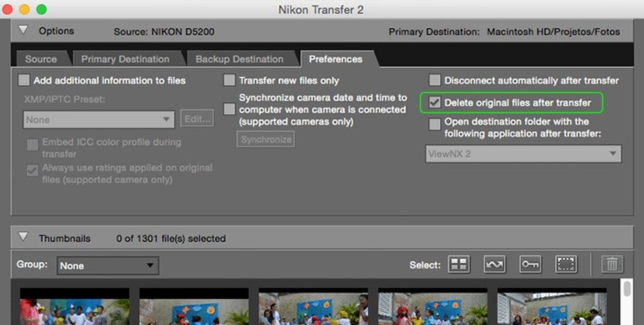Viewport: 644px width, 325px height.
Task: Select the Preferences tab
Action: [336, 59]
